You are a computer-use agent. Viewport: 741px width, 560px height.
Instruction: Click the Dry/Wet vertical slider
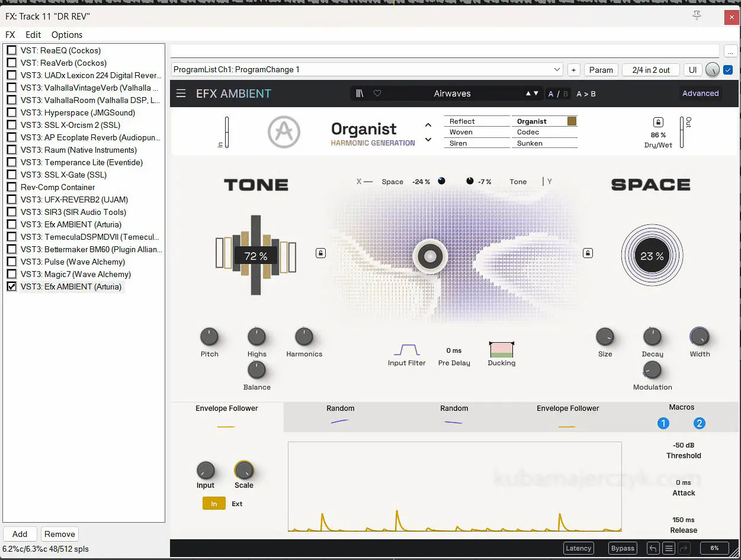[682, 132]
